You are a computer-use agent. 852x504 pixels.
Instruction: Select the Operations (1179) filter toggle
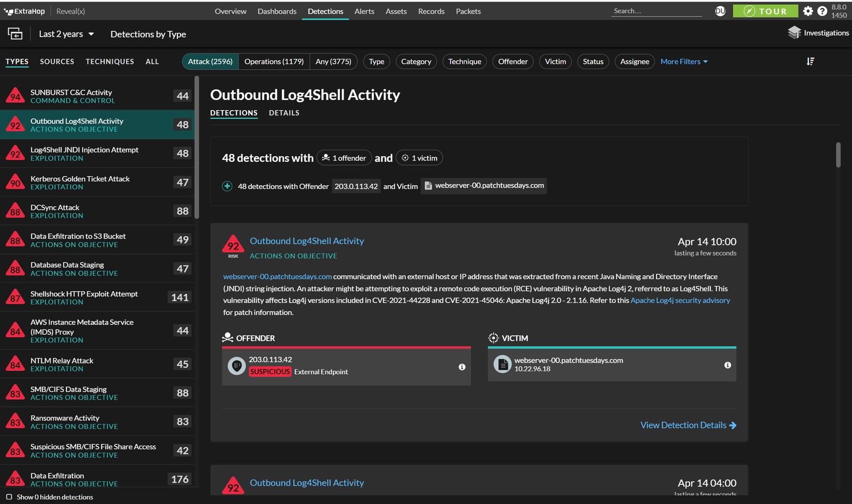pyautogui.click(x=274, y=62)
